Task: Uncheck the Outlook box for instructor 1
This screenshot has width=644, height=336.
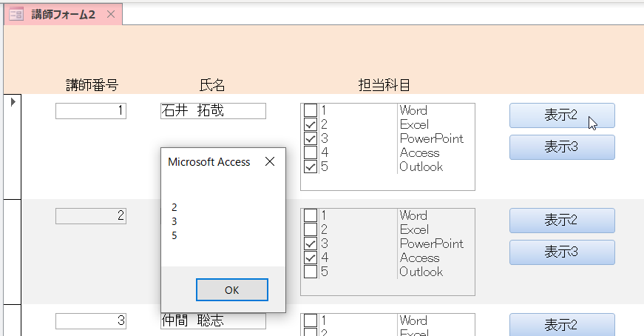Action: tap(311, 167)
